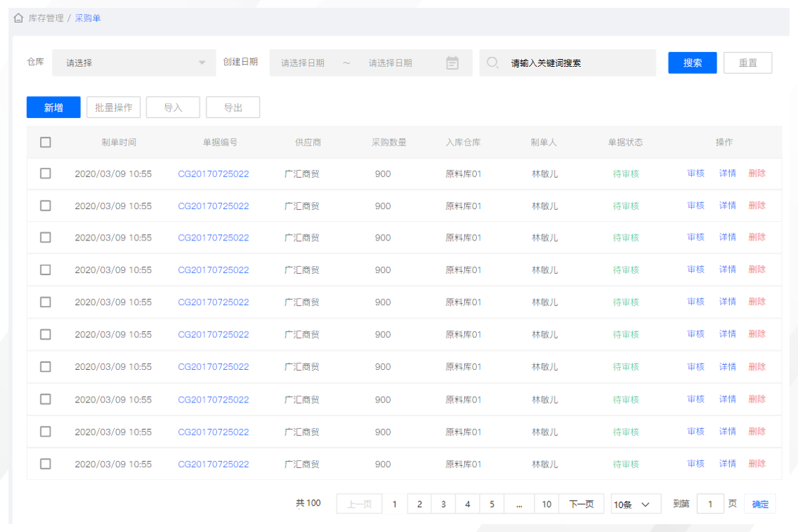798x532 pixels.
Task: Go to page 5 in pagination
Action: (492, 504)
